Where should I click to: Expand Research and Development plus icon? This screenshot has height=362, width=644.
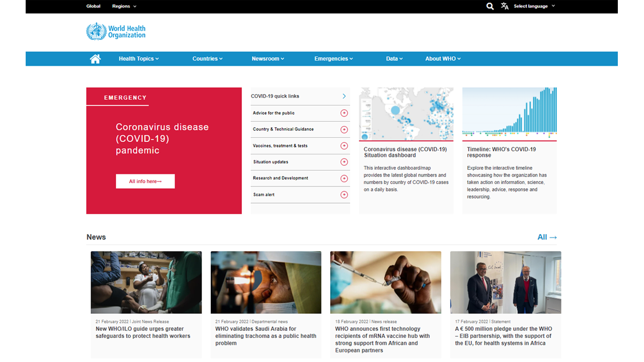click(344, 178)
